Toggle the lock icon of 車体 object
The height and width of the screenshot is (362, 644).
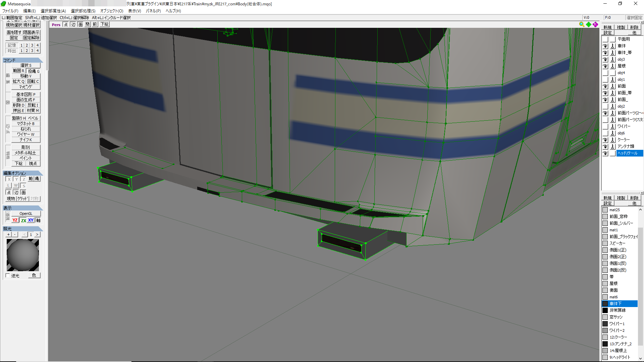click(613, 46)
